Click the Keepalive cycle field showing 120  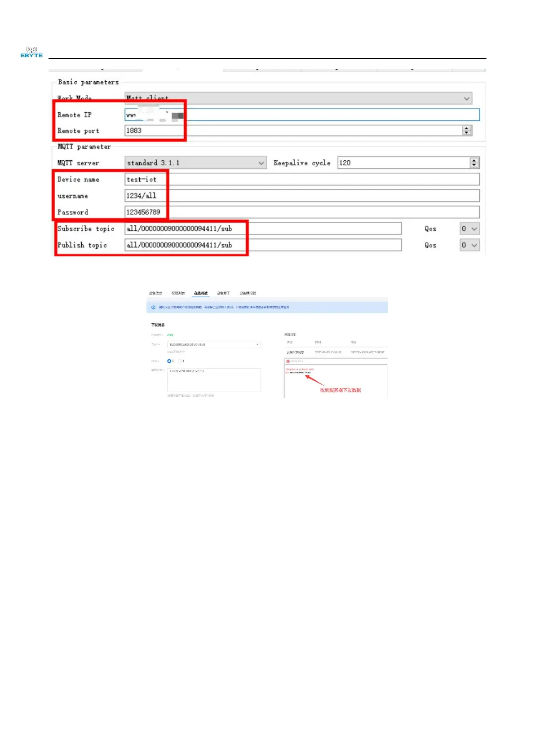tap(408, 163)
